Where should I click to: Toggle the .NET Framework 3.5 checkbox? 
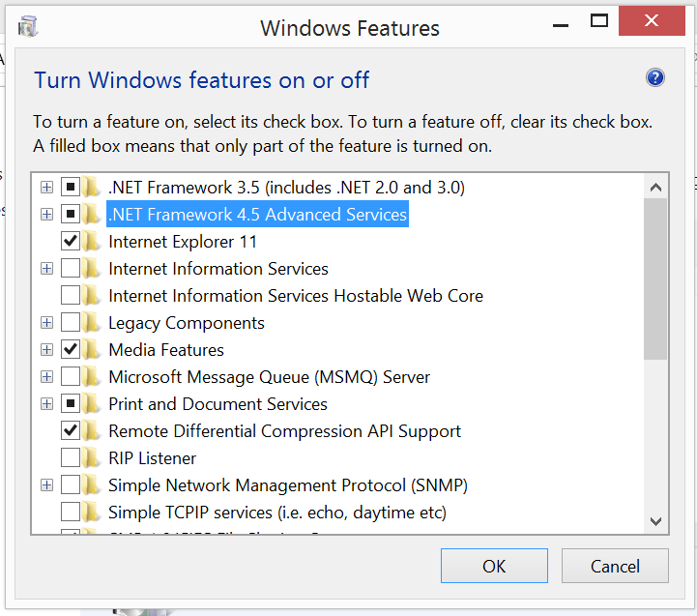tap(71, 188)
